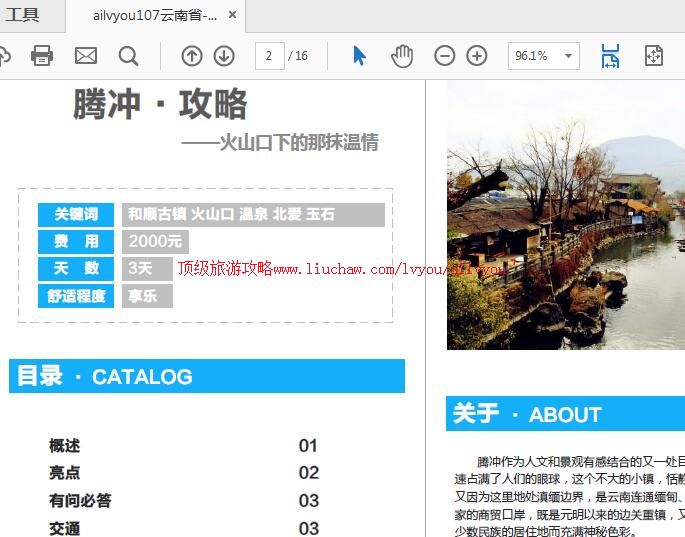Click the fit width icon
This screenshot has width=685, height=537.
point(610,56)
